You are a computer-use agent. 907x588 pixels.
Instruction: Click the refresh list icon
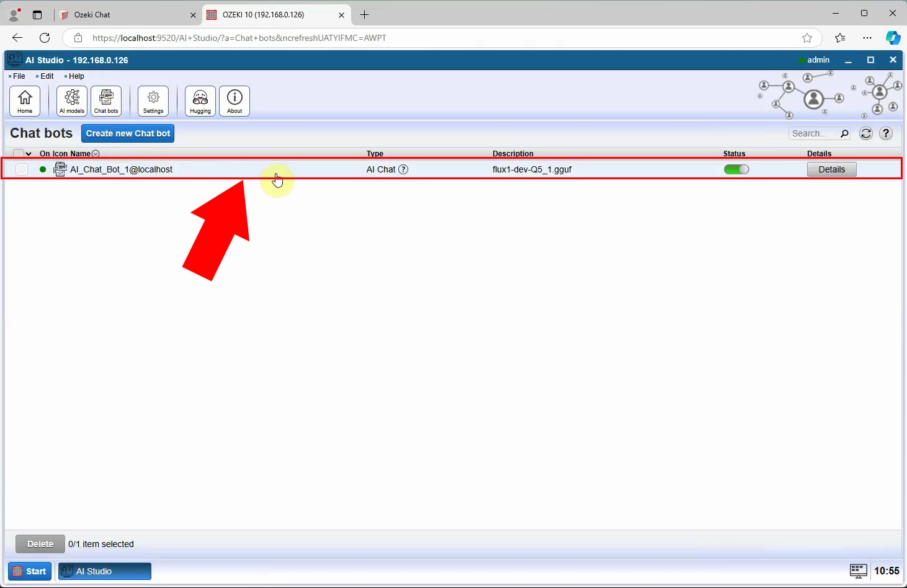point(866,133)
